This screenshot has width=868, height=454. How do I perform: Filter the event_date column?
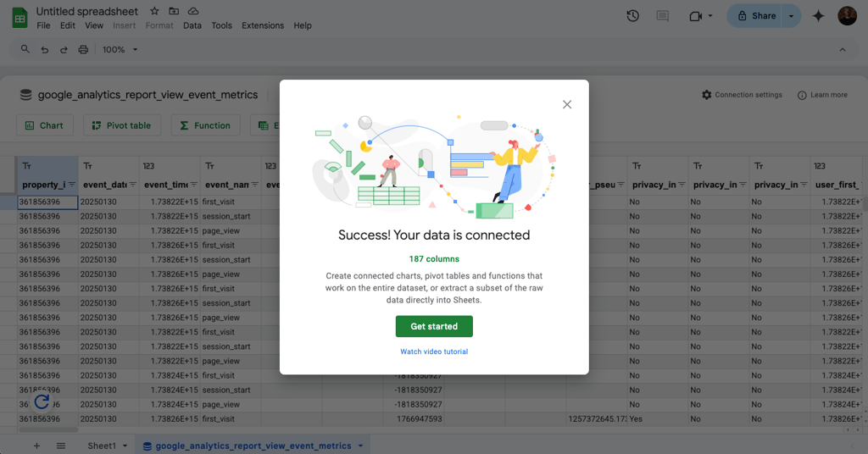[x=133, y=185]
